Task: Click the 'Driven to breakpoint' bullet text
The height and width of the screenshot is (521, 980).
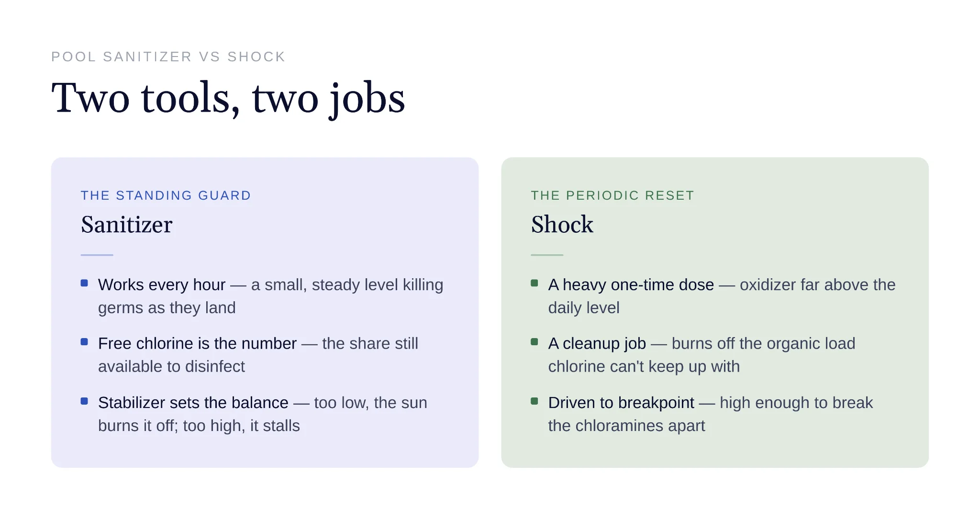Action: click(621, 403)
